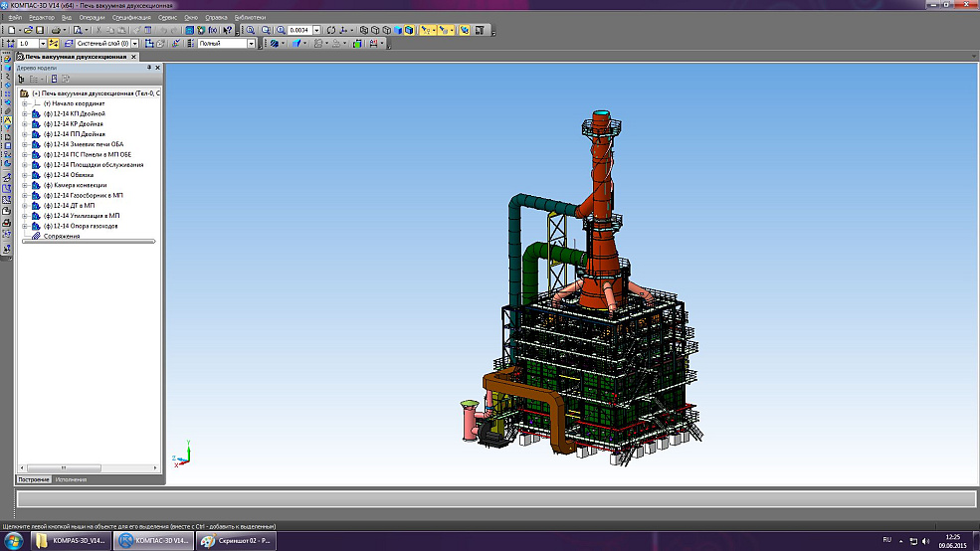Click the root assembly icon in model tree
Image resolution: width=980 pixels, height=551 pixels.
[25, 92]
